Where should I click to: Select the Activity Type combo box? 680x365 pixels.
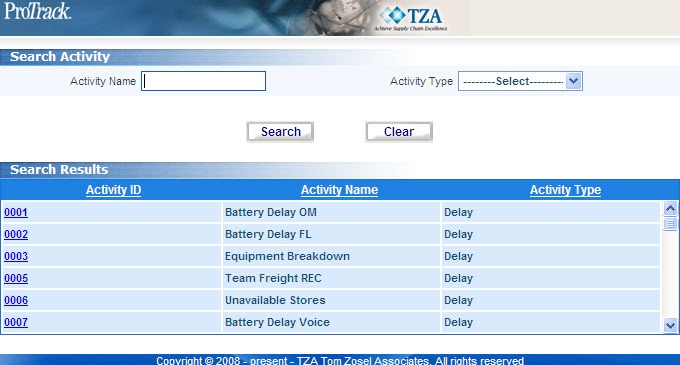click(520, 81)
